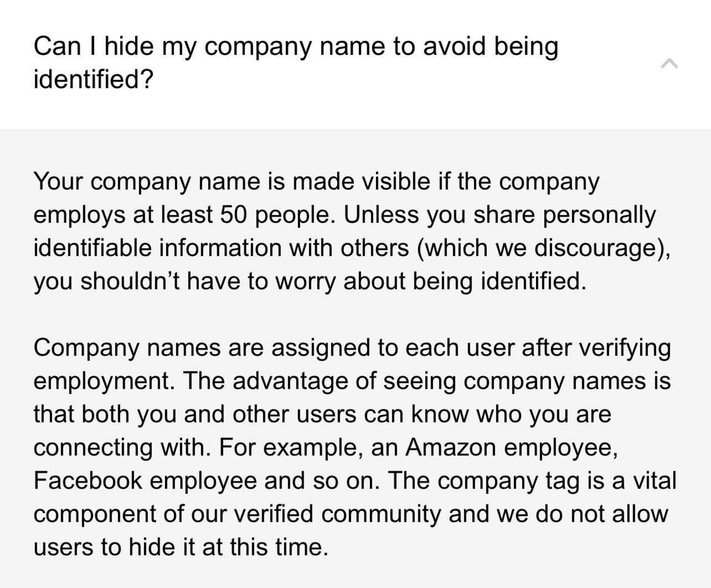Collapse the accordion by clicking its top-right arrow
Screen dimensions: 711x588
(669, 64)
